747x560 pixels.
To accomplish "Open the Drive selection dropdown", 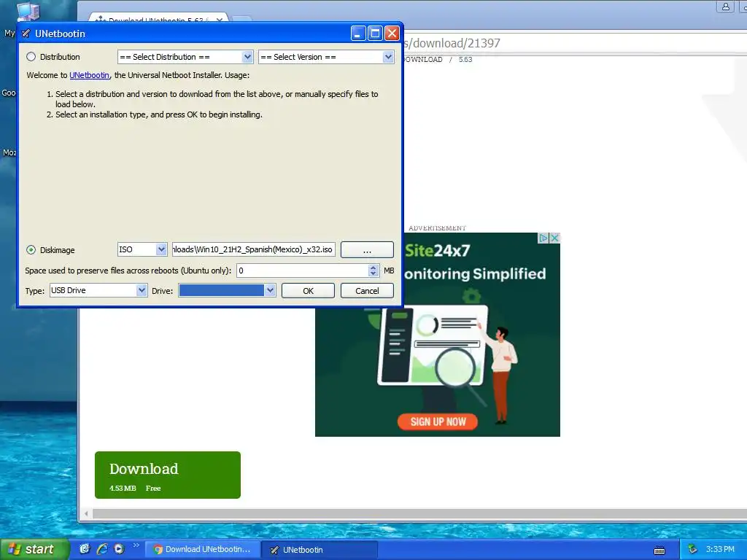I will pos(227,290).
